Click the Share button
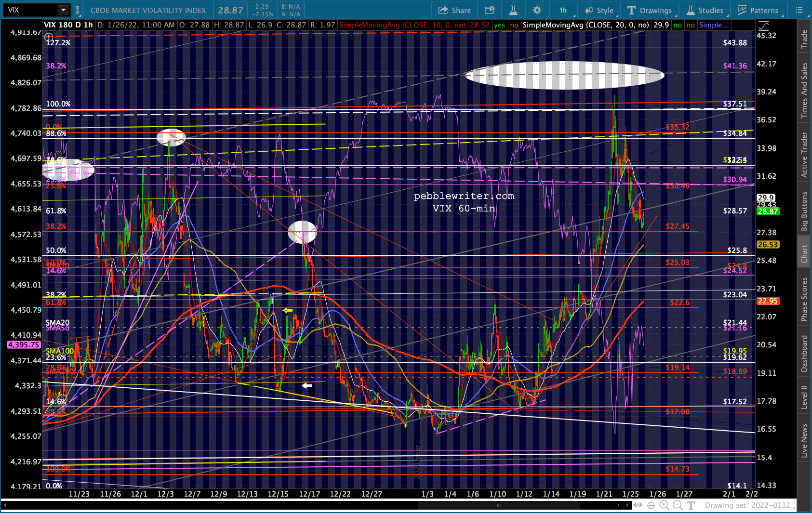Screen dimensions: 812x513 (454, 10)
